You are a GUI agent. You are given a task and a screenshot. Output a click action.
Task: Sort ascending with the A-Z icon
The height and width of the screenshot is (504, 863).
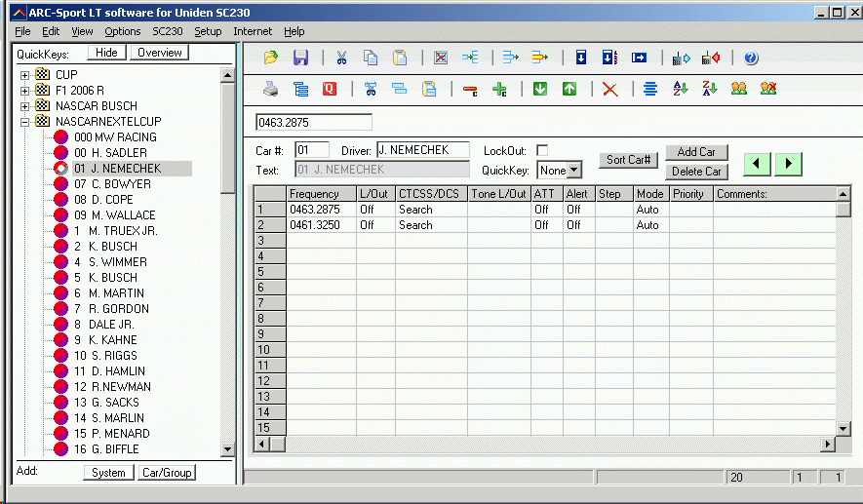point(681,88)
